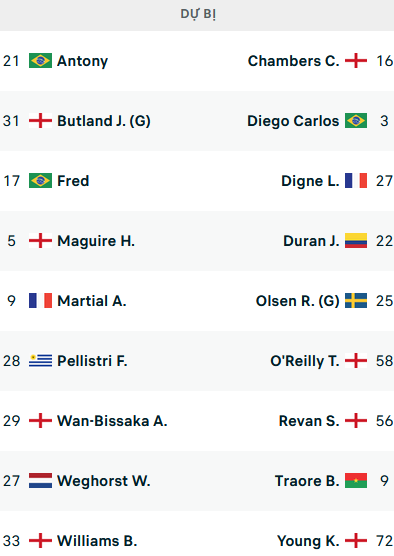Viewport: 394px width, 556px height.
Task: Select substitute Fred
Action: click(73, 181)
